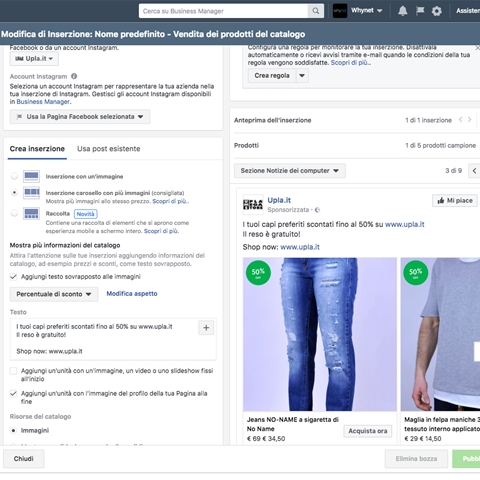Click Elimina bozza button

coord(416,459)
